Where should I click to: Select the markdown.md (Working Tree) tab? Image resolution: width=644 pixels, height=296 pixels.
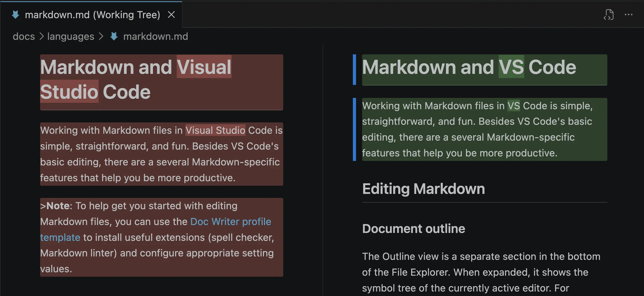91,15
